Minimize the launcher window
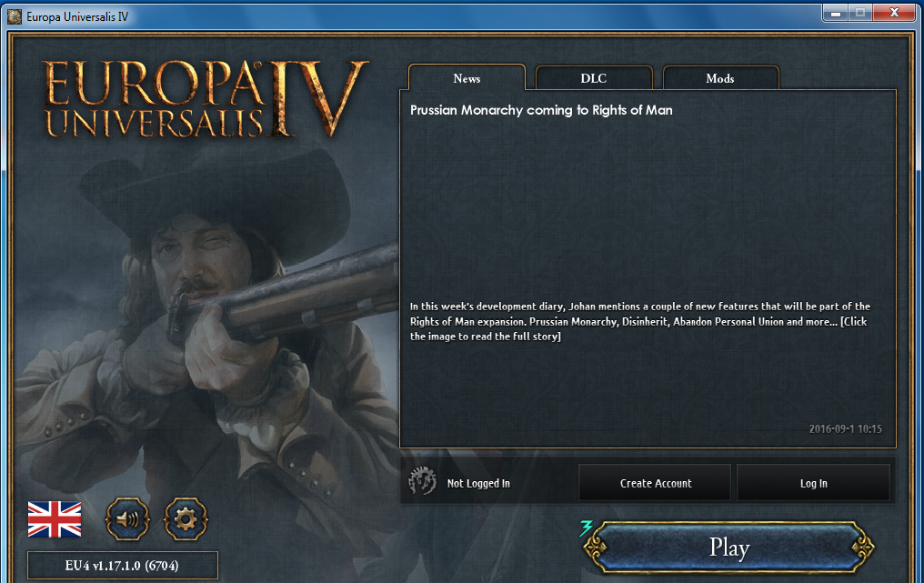This screenshot has height=583, width=924. point(835,13)
